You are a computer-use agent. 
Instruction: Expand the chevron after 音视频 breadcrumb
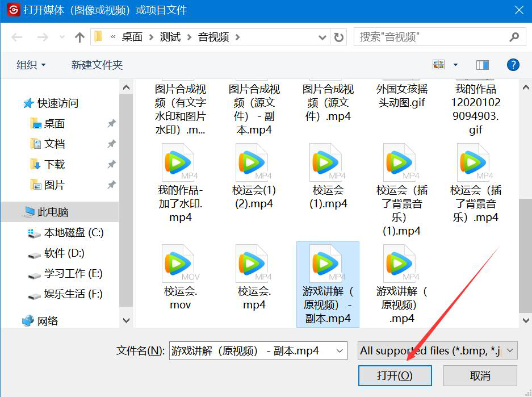tap(237, 37)
